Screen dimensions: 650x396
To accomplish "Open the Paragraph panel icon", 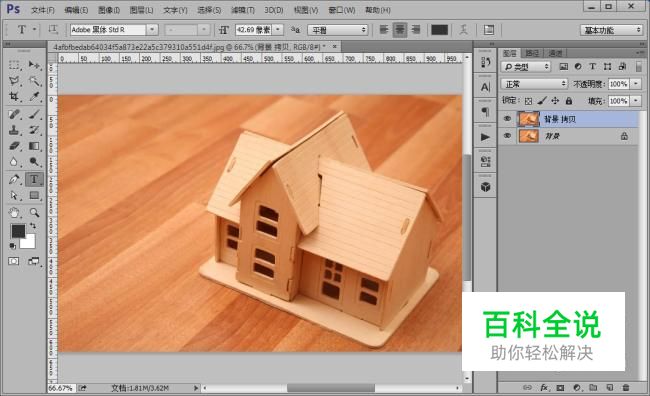I will click(x=485, y=112).
